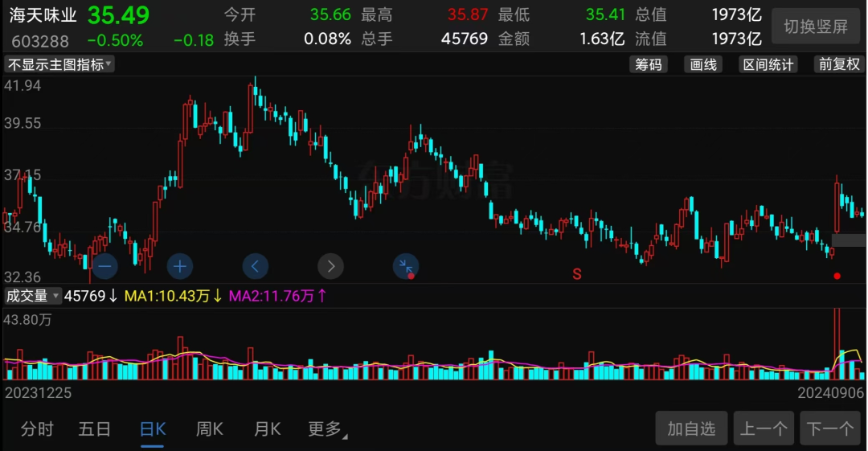Zoom out chart with the minus icon
This screenshot has width=868, height=451.
pos(104,267)
